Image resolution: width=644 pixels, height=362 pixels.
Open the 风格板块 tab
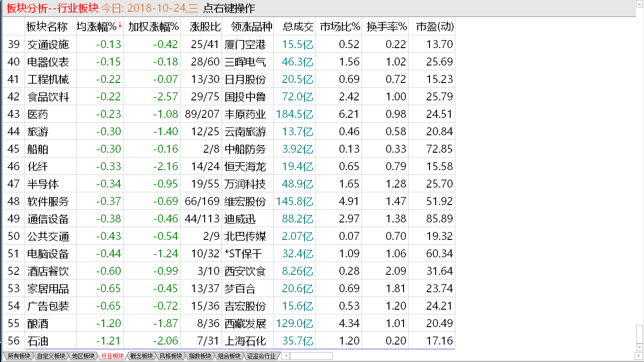170,356
